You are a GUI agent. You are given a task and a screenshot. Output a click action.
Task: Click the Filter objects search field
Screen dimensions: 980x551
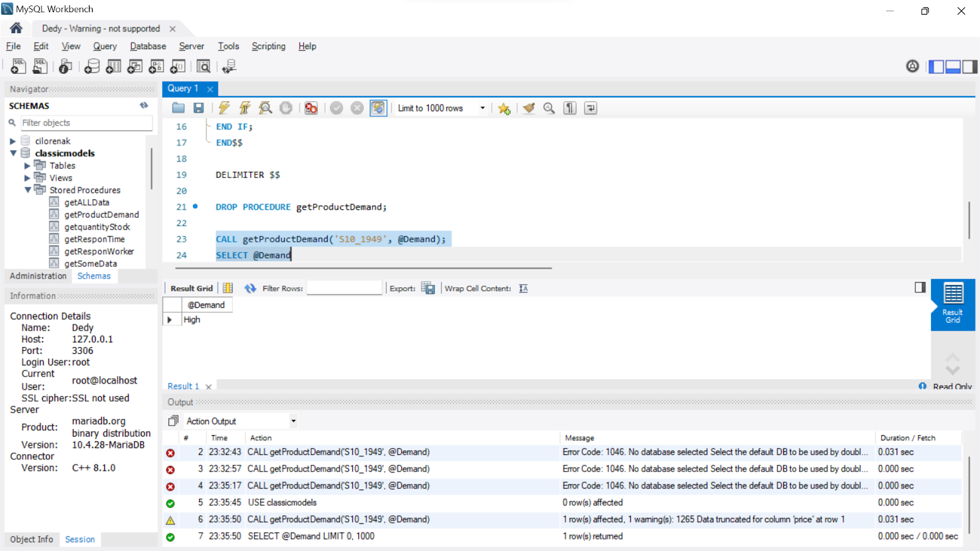pyautogui.click(x=86, y=122)
